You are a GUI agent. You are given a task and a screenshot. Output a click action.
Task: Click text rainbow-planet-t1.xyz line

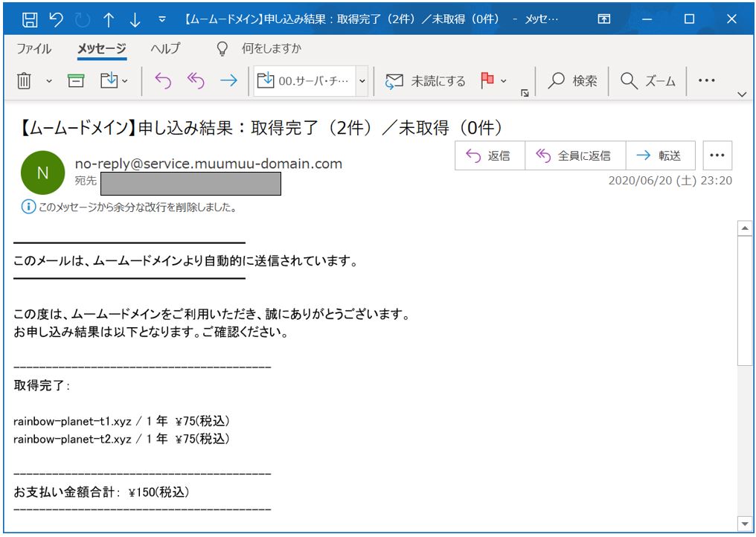click(x=121, y=421)
